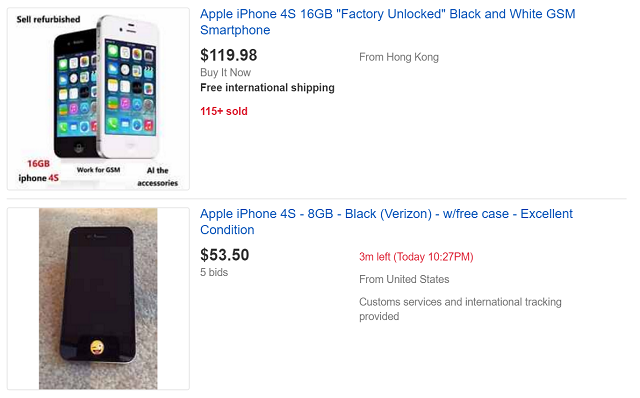This screenshot has width=640, height=398.
Task: Click the From United States location text
Action: (x=404, y=279)
